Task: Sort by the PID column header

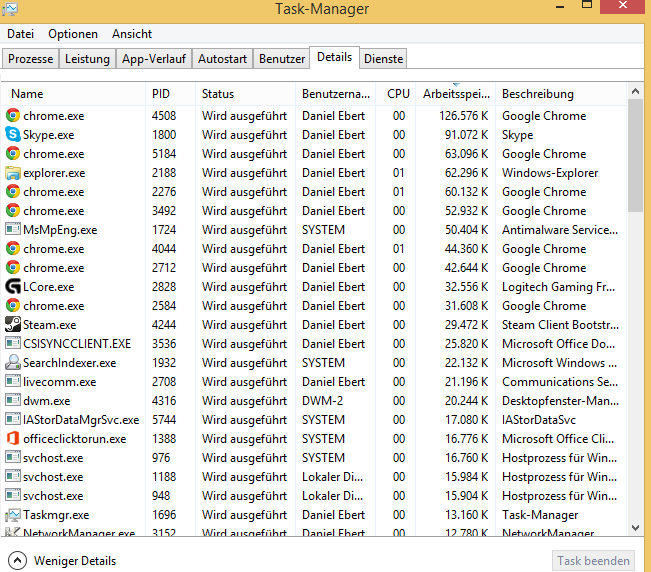Action: click(170, 94)
